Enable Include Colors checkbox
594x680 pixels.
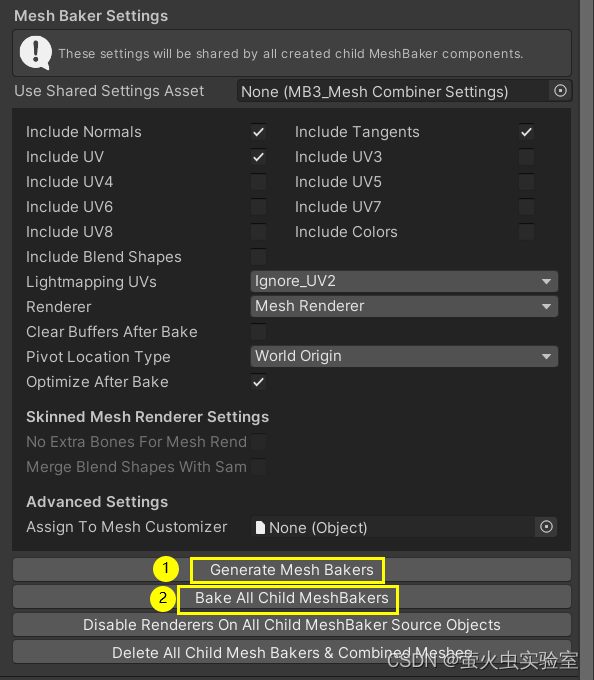coord(526,232)
